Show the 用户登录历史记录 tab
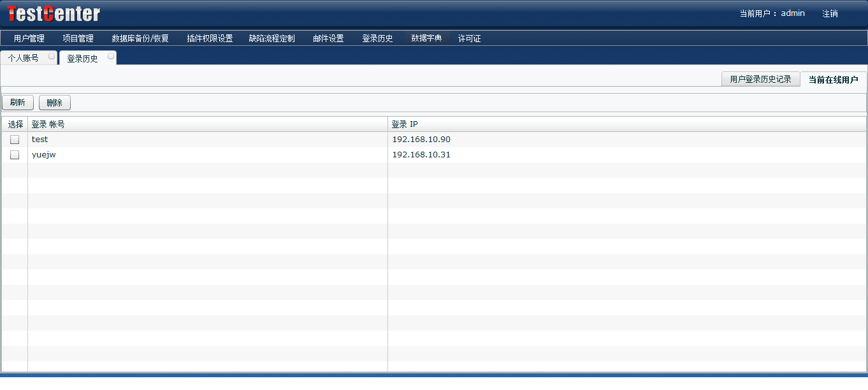868x390 pixels. tap(760, 79)
